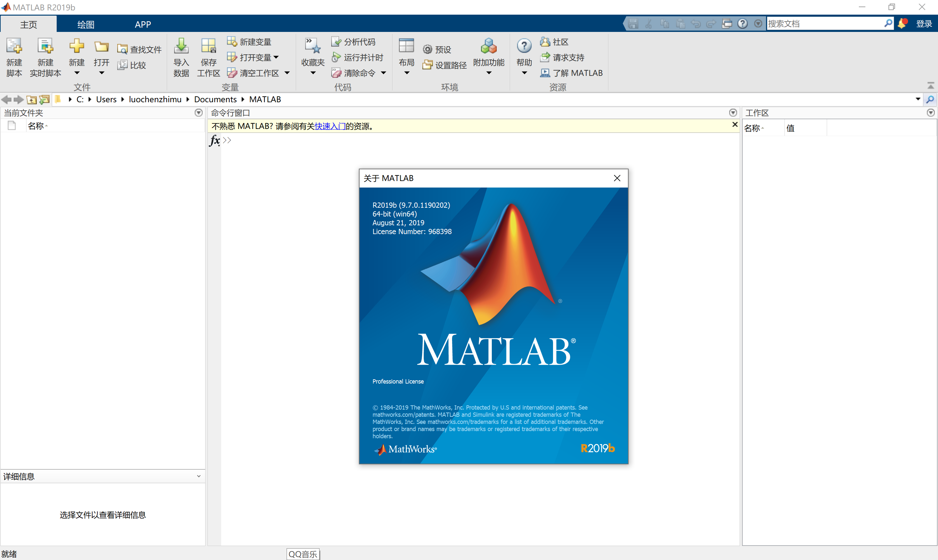Image resolution: width=938 pixels, height=560 pixels.
Task: Create a new script with 新建脚本
Action: point(14,56)
